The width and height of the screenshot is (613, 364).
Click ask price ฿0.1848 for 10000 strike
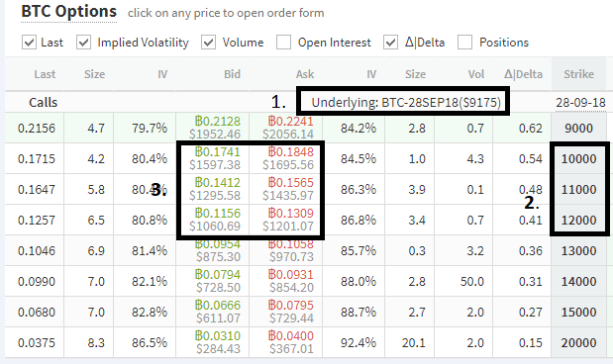coord(290,152)
